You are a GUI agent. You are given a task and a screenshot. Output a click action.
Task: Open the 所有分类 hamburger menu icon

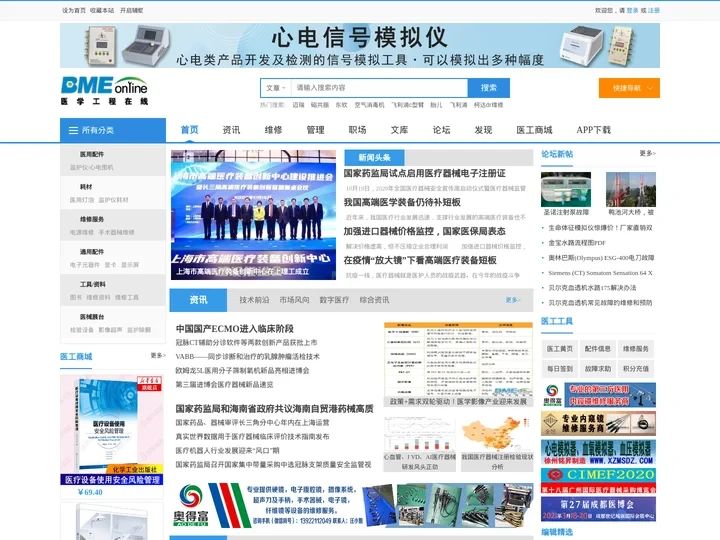point(73,130)
